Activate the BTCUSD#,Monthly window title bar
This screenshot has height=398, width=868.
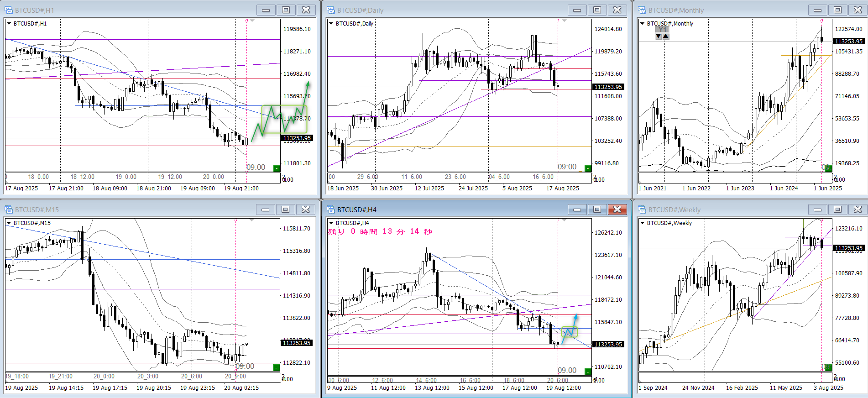721,10
